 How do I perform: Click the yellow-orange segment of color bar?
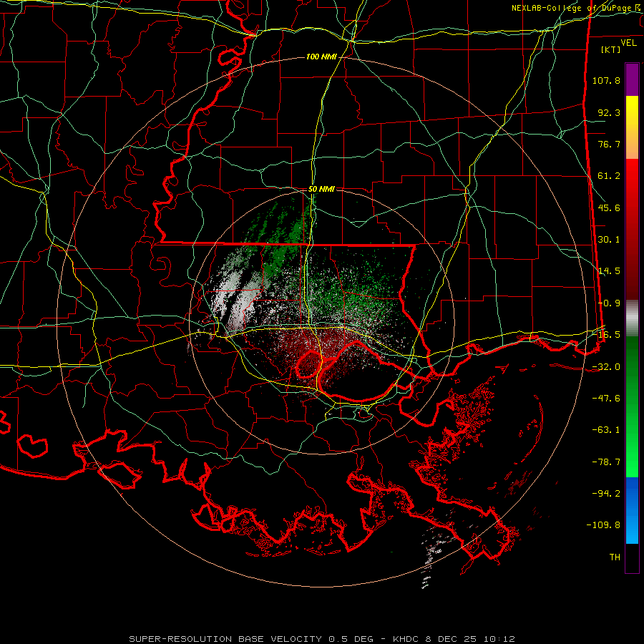coord(632,127)
